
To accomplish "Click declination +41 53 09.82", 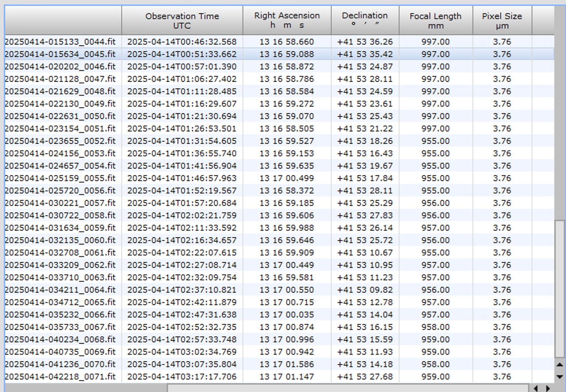I will (x=365, y=290).
